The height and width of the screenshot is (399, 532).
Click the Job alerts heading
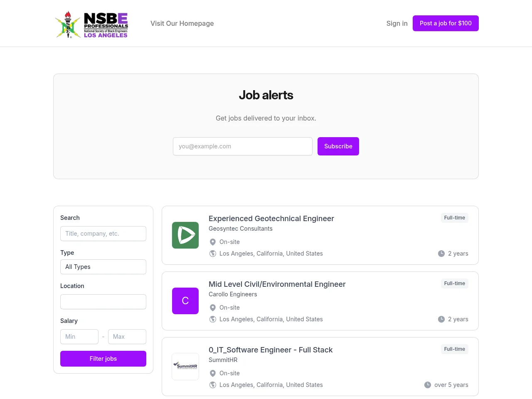coord(266,95)
